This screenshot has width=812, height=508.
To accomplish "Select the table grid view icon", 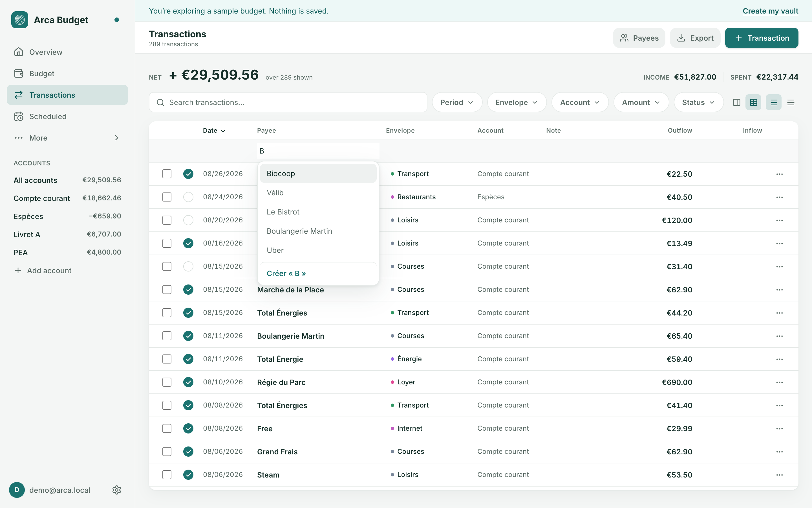I will 753,102.
